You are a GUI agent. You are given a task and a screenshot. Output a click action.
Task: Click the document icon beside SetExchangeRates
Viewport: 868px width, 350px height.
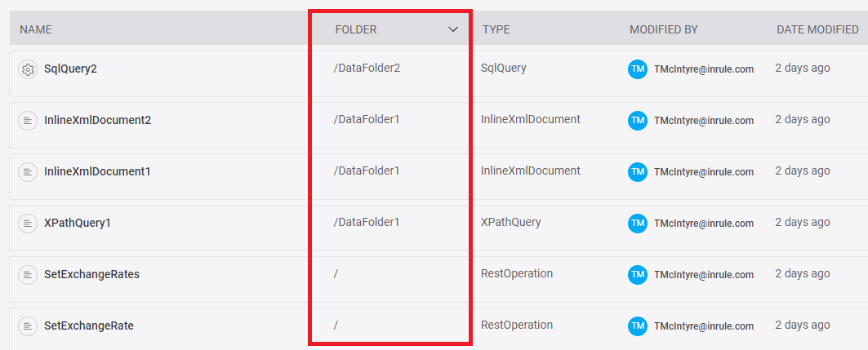[28, 275]
